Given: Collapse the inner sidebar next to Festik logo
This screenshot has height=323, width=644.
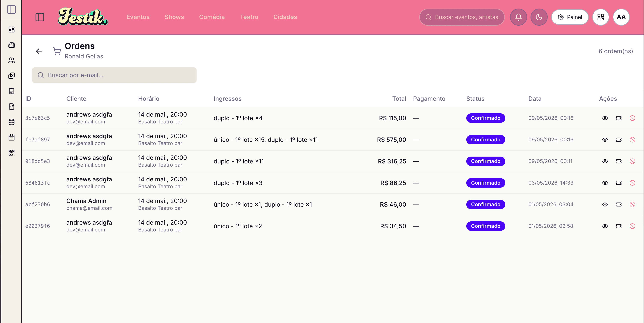Looking at the screenshot, I should [x=40, y=17].
